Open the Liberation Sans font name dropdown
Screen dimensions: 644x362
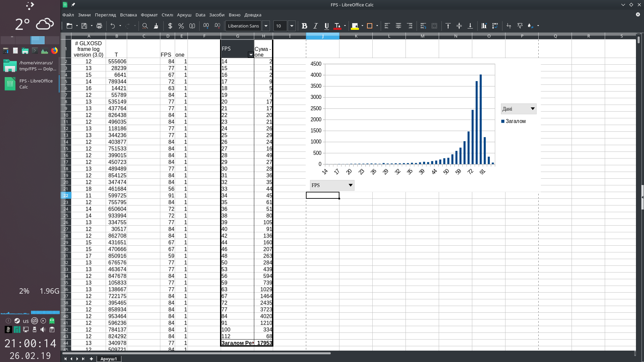(266, 26)
